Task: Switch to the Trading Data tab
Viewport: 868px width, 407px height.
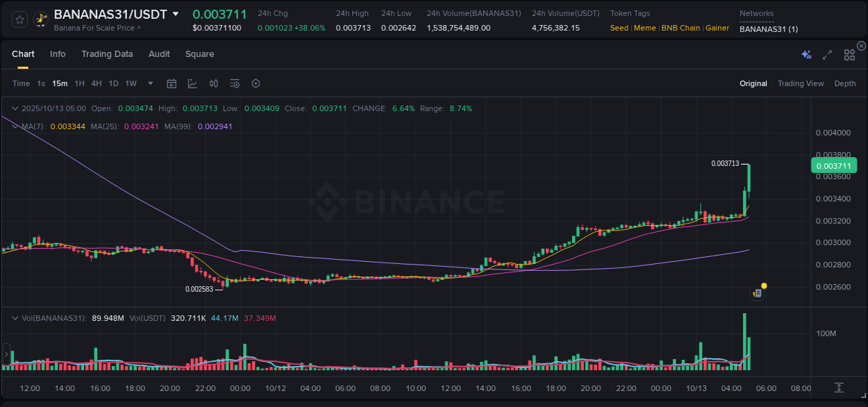Action: pos(107,53)
